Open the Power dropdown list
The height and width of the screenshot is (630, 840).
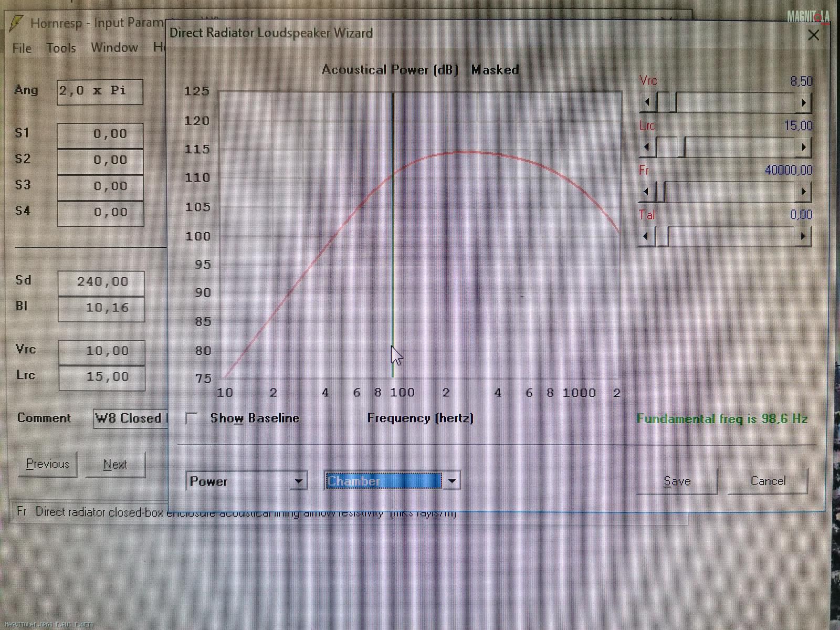299,481
